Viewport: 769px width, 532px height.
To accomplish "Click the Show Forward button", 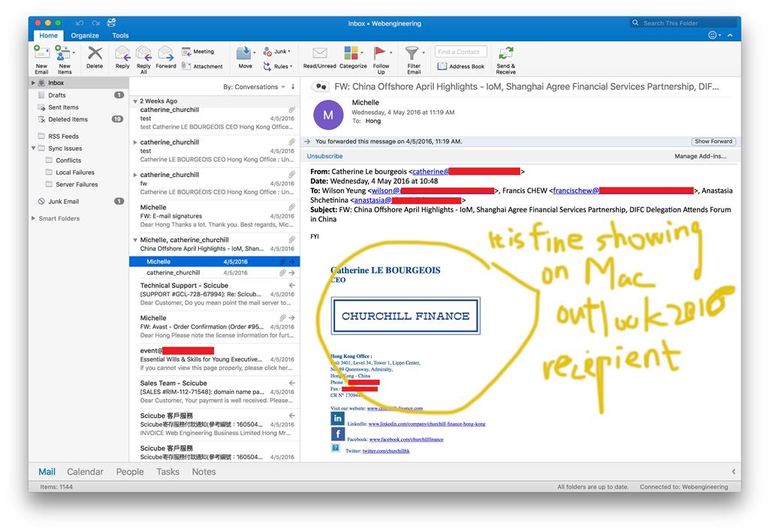I will [713, 141].
